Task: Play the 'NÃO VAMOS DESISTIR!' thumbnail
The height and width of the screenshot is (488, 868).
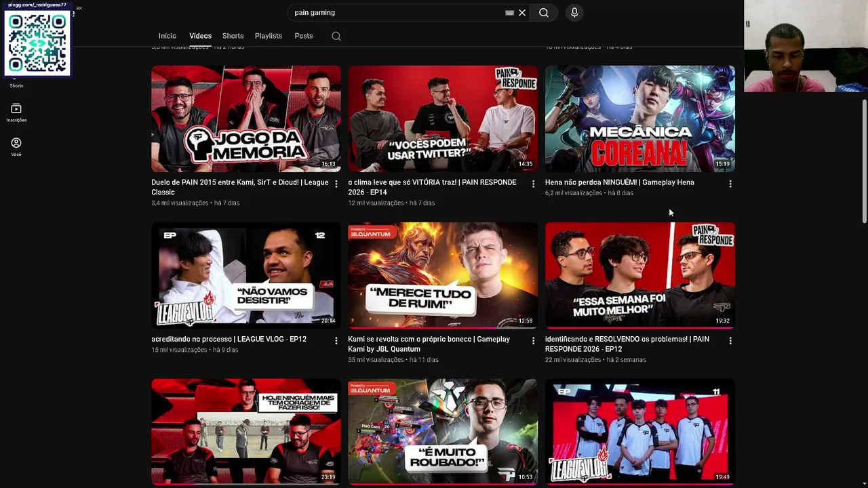Action: click(x=246, y=275)
